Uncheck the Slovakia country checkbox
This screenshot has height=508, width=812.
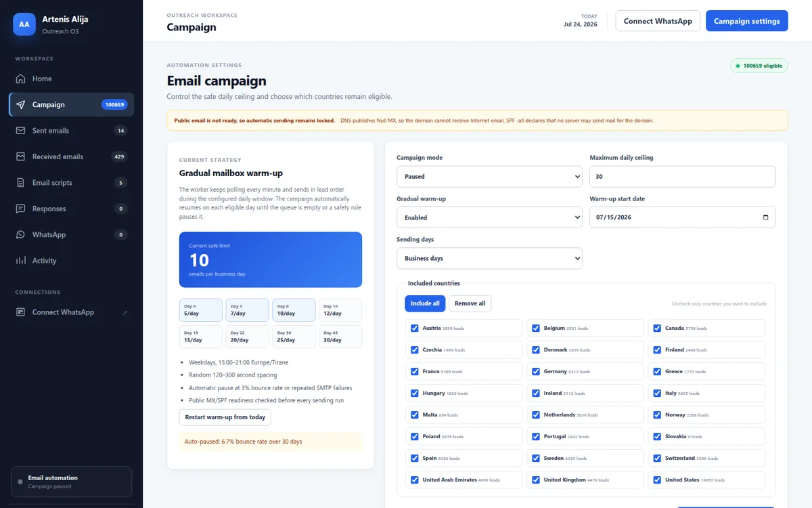[x=657, y=436]
